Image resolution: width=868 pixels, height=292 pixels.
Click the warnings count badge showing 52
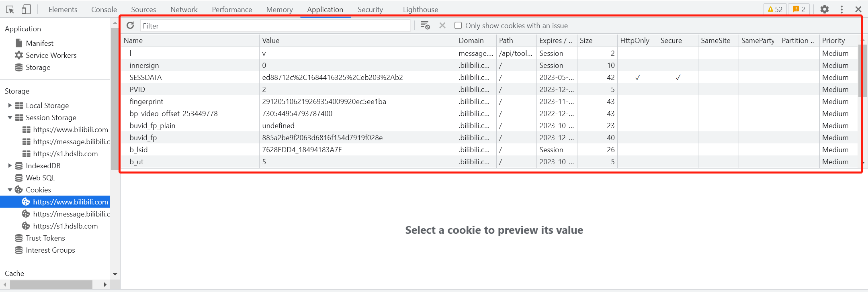click(775, 9)
